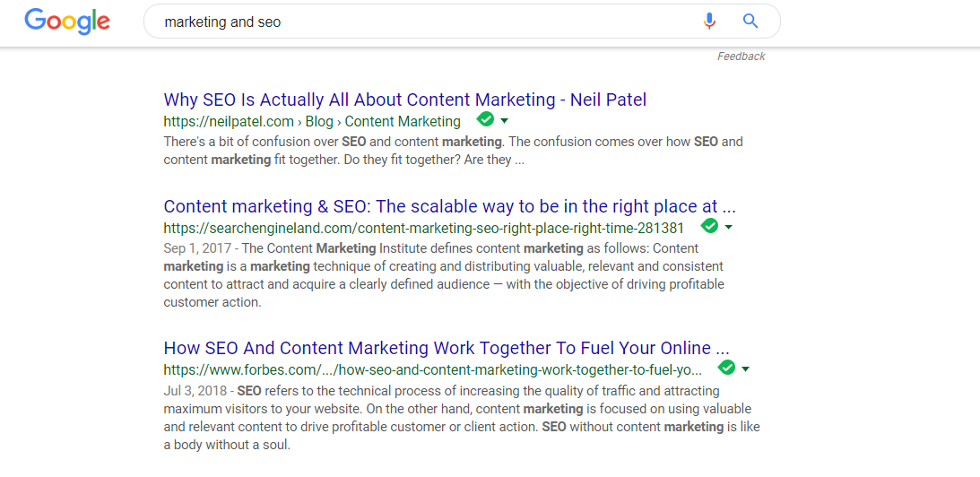Click the forbes.com green URL text

(x=432, y=369)
